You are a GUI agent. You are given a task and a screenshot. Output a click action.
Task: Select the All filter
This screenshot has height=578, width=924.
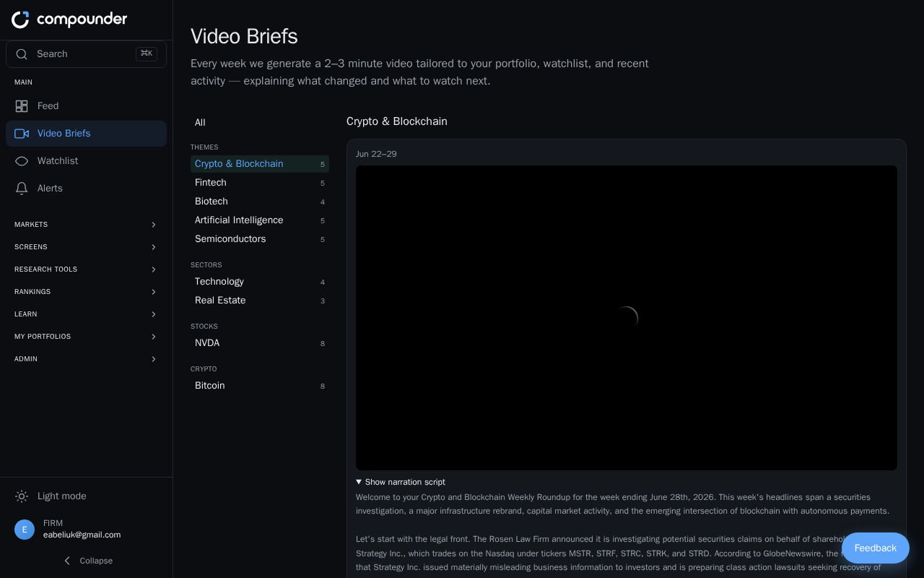pos(260,123)
